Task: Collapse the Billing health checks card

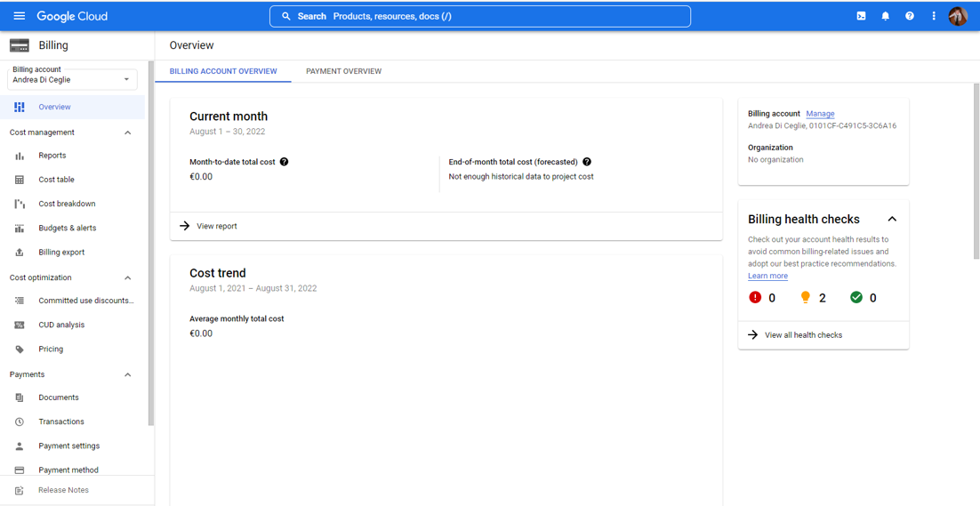Action: click(891, 219)
